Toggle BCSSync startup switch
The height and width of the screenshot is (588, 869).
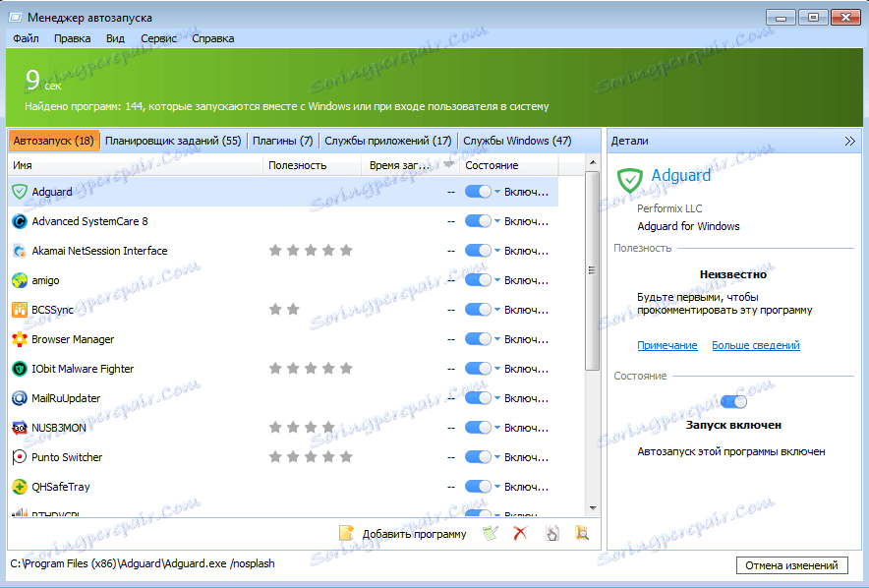point(478,310)
